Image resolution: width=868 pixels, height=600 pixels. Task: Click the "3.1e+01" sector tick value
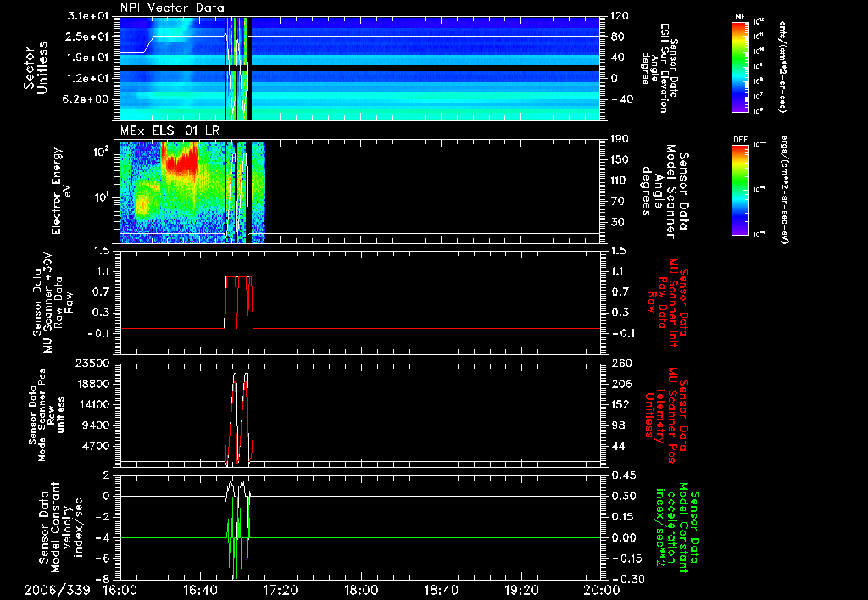pos(87,16)
